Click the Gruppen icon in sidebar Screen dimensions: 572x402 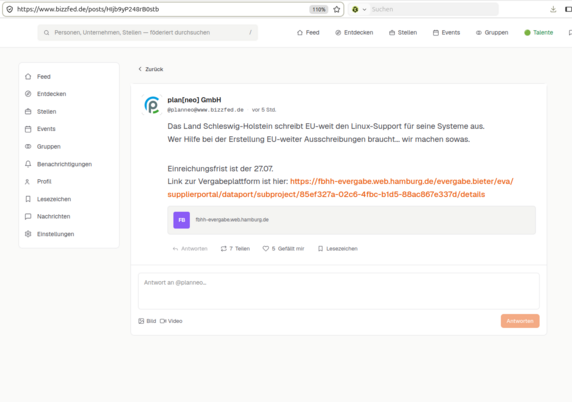pyautogui.click(x=28, y=146)
